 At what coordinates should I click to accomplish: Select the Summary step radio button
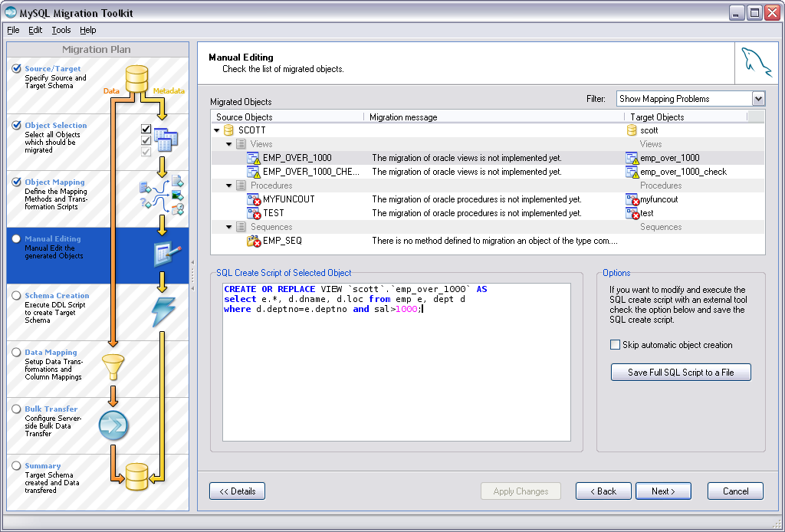point(17,465)
